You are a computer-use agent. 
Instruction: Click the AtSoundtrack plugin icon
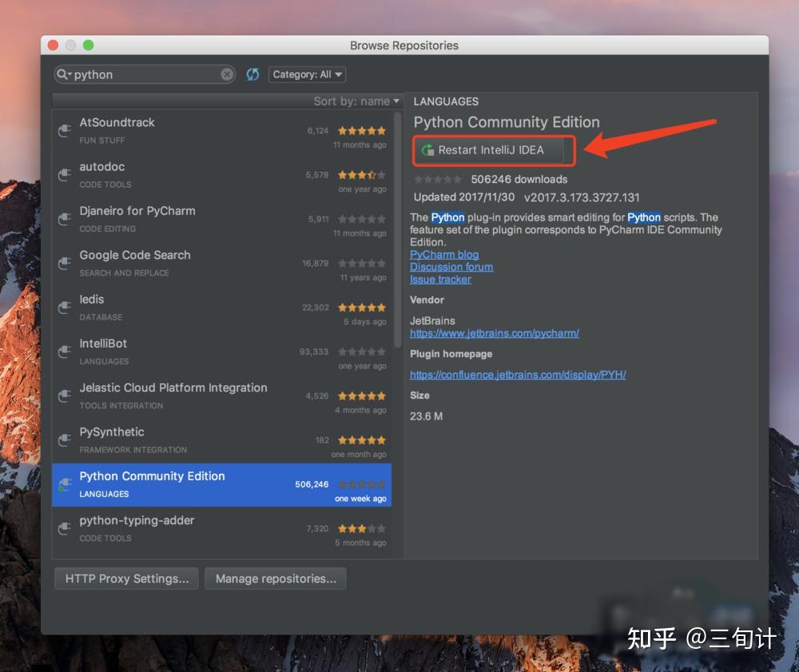pos(64,129)
